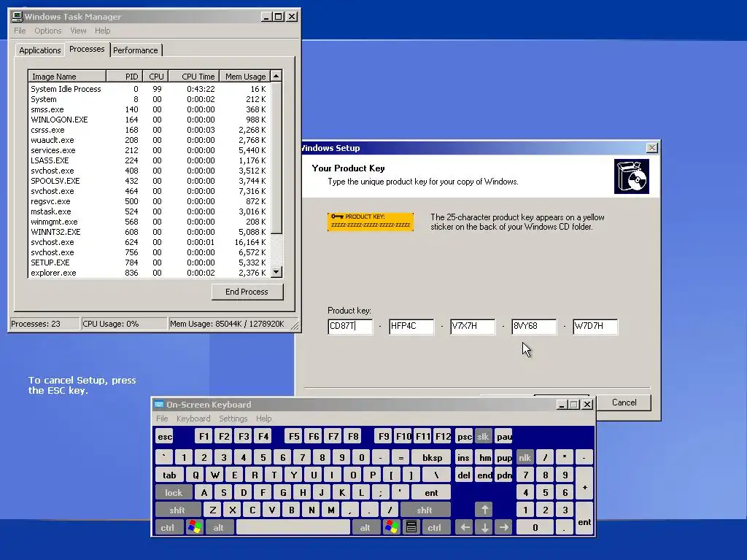Toggle the lock (caps lock) key
This screenshot has height=560, width=747.
[174, 492]
